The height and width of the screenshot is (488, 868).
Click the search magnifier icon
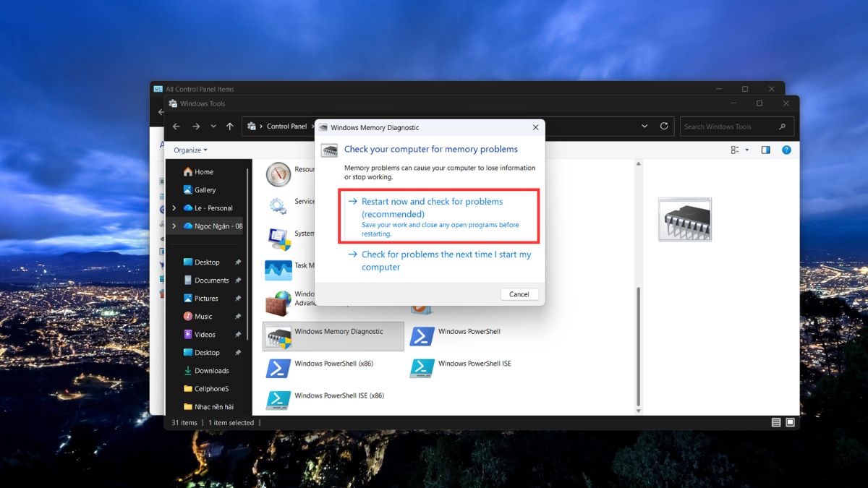click(x=783, y=127)
